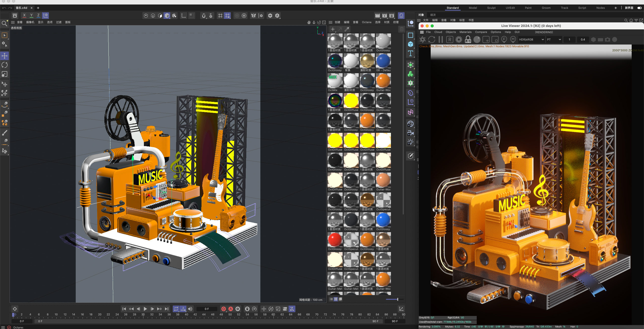Select the red OctGlossy material swatch
Screen dimensions: 644x329
click(335, 239)
